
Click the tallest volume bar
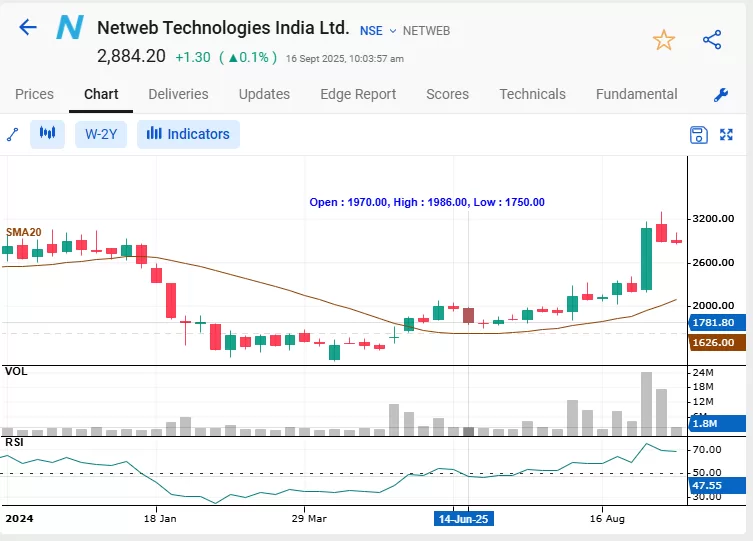coord(646,404)
